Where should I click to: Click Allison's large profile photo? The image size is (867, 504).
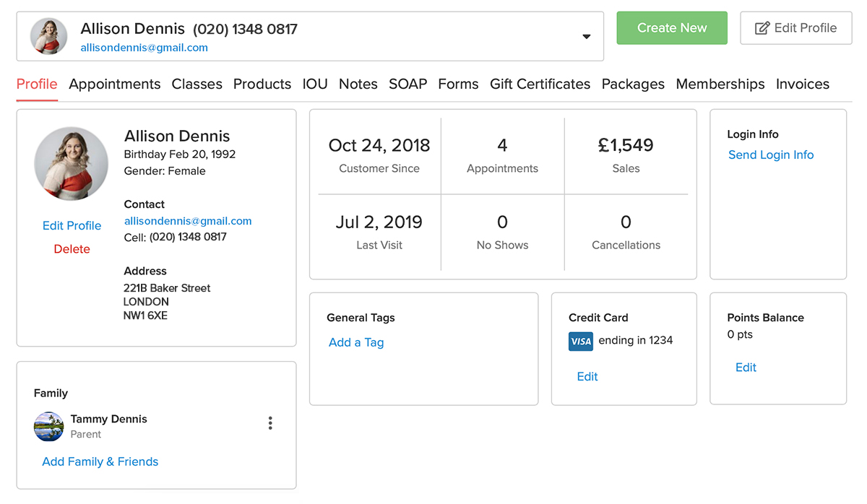pyautogui.click(x=71, y=162)
